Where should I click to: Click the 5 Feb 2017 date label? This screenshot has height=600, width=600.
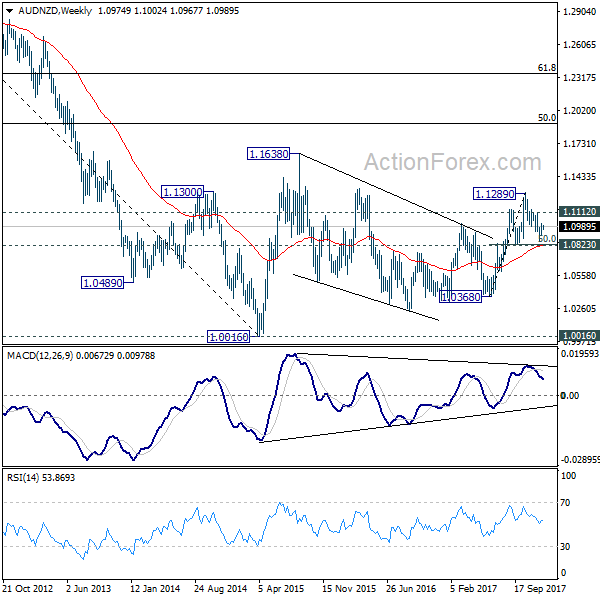[473, 588]
